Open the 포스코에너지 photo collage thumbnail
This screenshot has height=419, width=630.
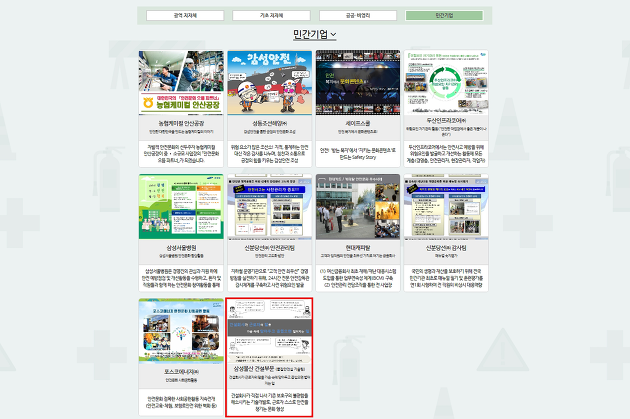click(181, 330)
